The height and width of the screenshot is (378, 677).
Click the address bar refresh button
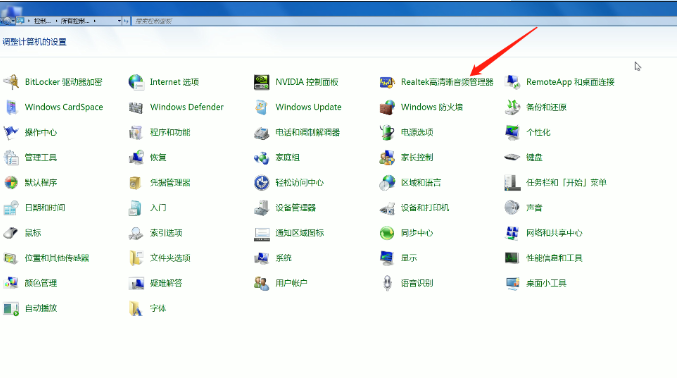(126, 21)
